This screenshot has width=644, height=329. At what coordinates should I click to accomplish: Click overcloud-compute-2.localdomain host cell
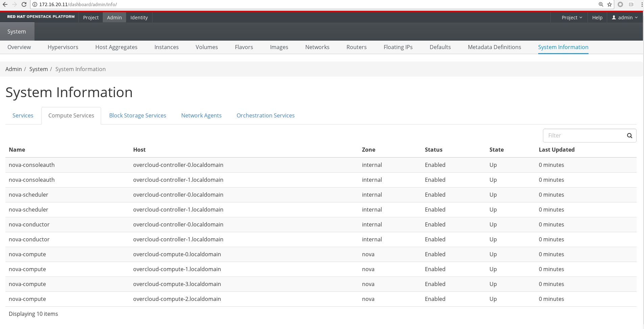pyautogui.click(x=177, y=299)
